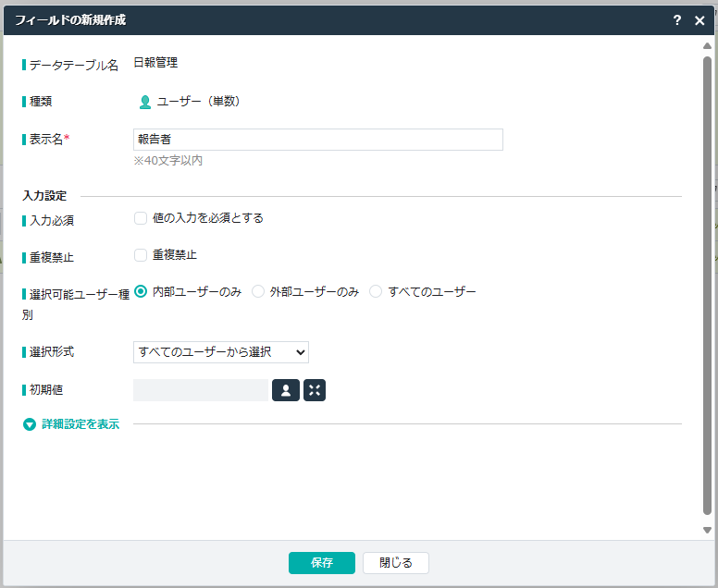718x588 pixels.
Task: Enable 値の入力を必須とする checkbox
Action: pos(141,218)
